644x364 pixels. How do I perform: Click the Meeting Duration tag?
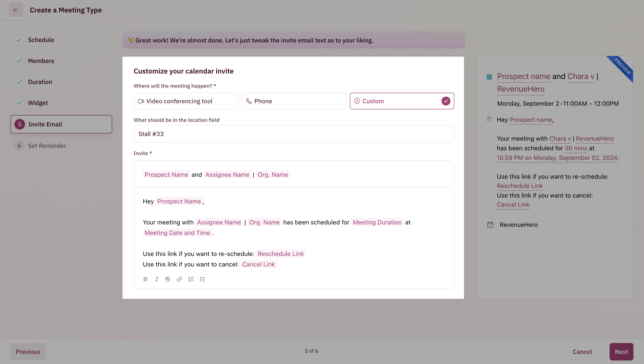[x=377, y=222]
